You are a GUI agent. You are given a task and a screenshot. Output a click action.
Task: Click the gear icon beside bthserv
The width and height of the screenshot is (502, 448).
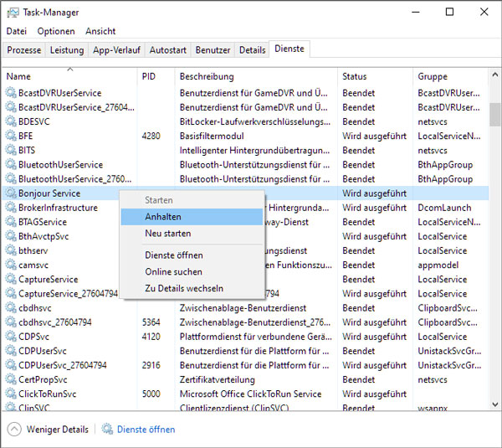11,250
